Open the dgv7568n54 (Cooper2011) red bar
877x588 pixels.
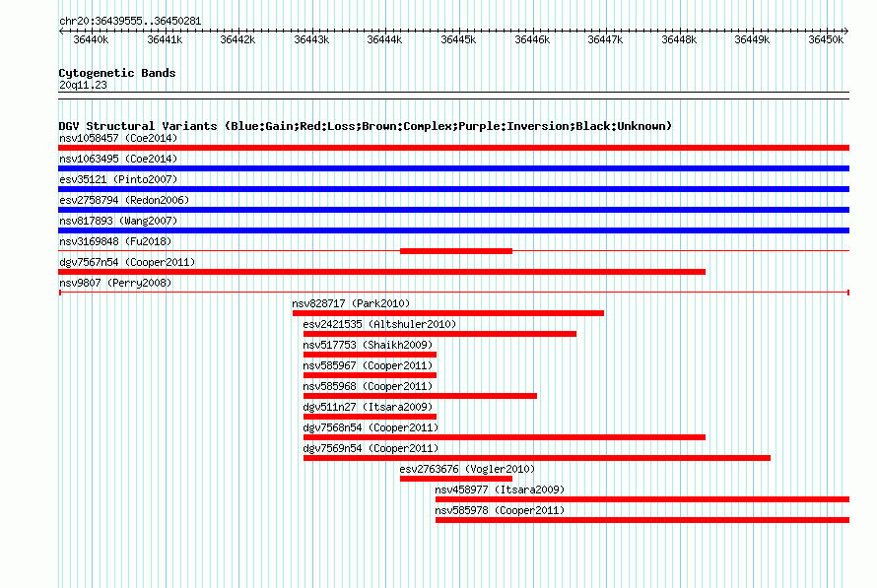[x=504, y=437]
